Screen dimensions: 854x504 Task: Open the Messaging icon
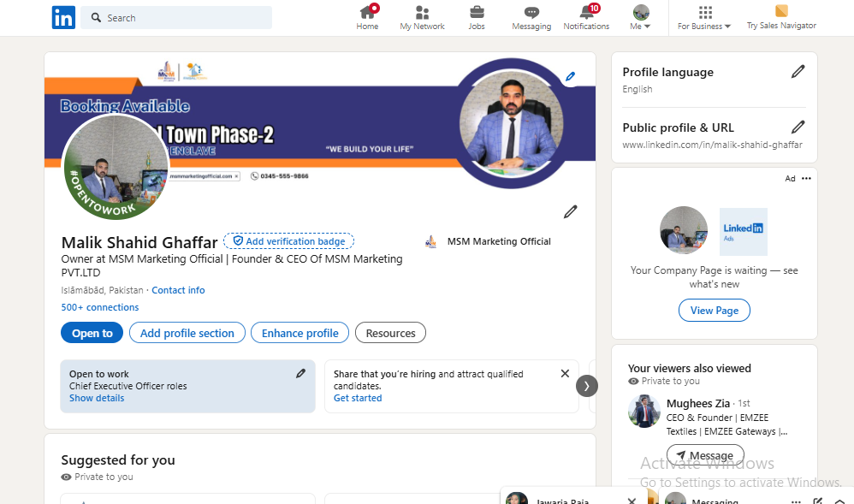click(x=531, y=13)
